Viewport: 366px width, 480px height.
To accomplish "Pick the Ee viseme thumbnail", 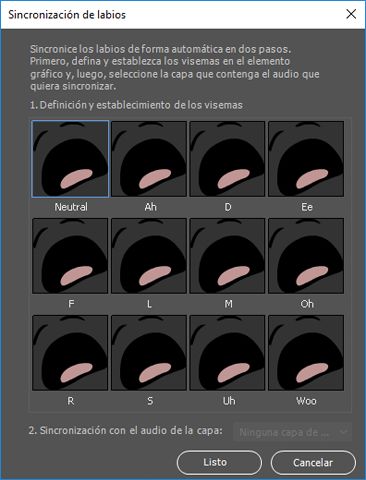I will (x=306, y=159).
